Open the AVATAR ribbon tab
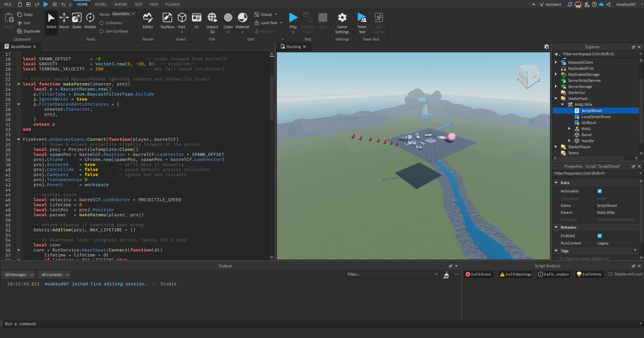 point(120,4)
